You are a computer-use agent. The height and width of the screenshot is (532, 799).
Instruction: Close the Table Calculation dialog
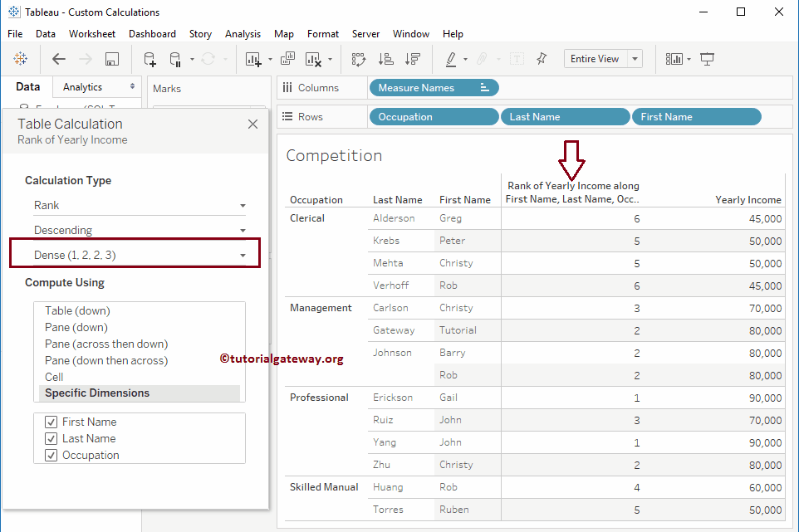point(252,124)
